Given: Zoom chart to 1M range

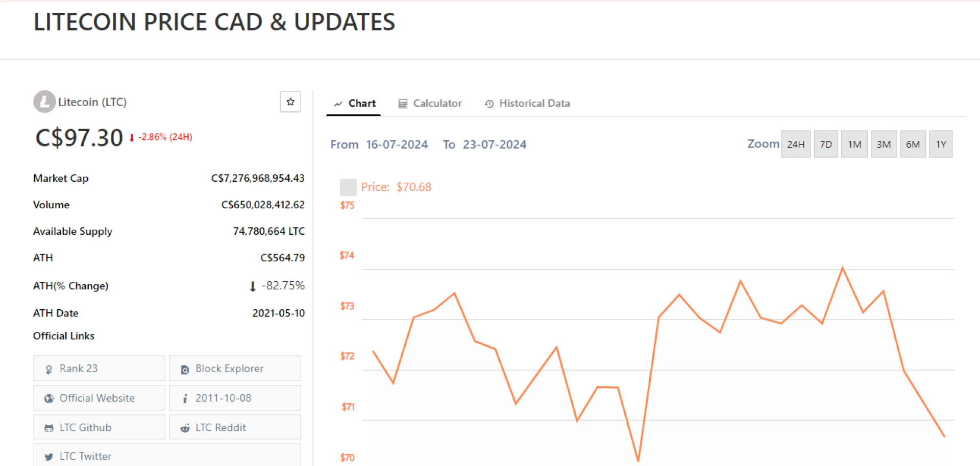Looking at the screenshot, I should 854,144.
